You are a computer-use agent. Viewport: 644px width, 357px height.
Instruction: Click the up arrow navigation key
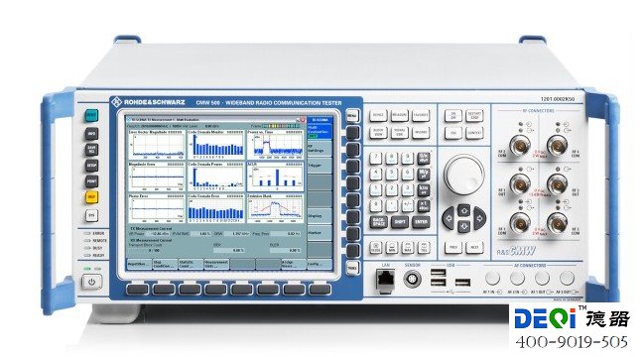click(463, 211)
